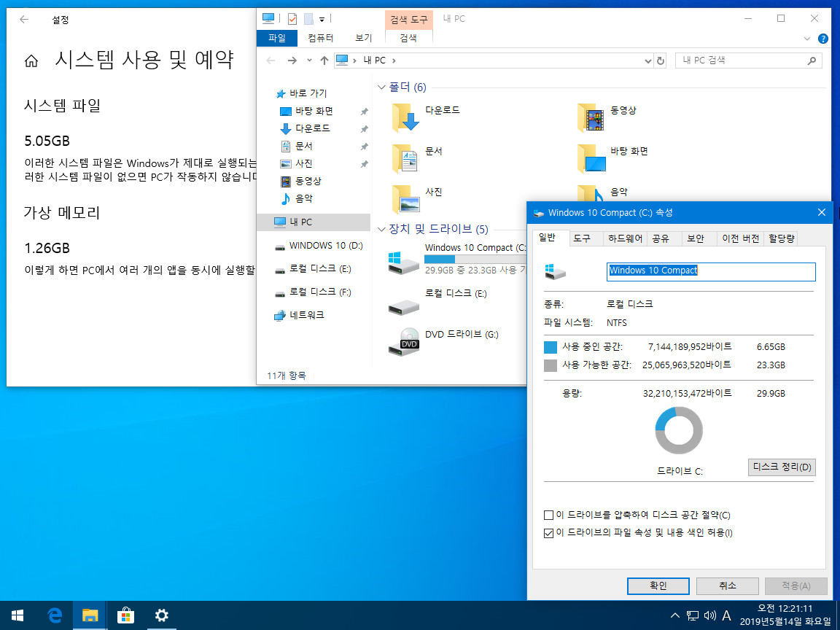Go forward in Explorer navigation

tap(292, 61)
